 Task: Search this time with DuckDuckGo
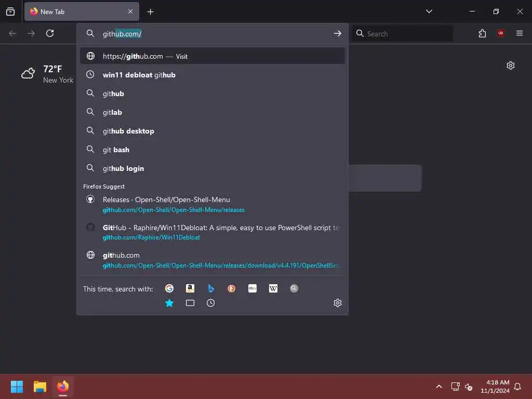[x=231, y=288]
